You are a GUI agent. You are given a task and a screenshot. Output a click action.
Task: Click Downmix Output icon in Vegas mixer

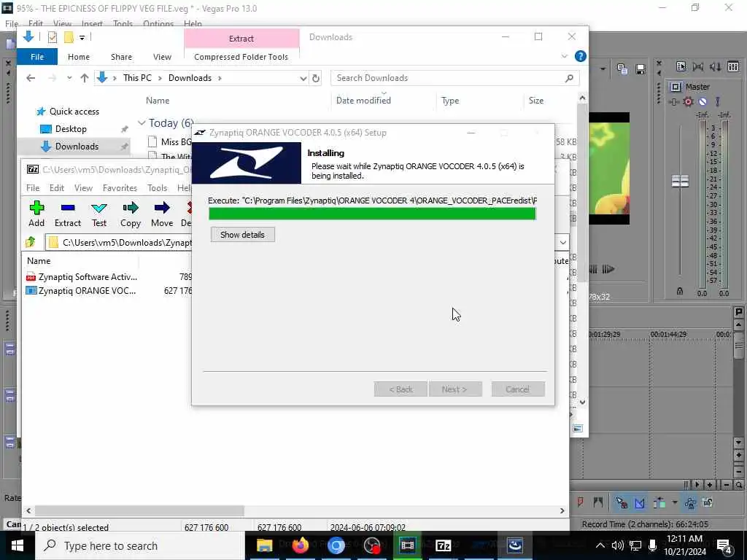698,67
